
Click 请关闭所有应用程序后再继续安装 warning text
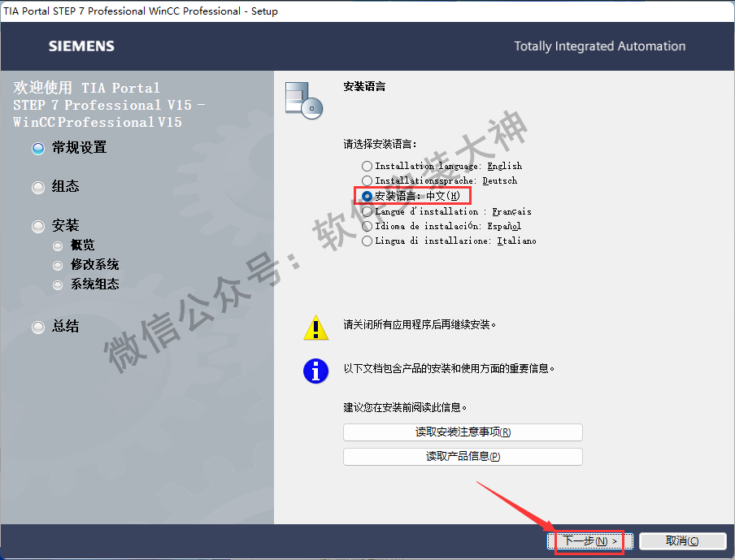click(420, 325)
